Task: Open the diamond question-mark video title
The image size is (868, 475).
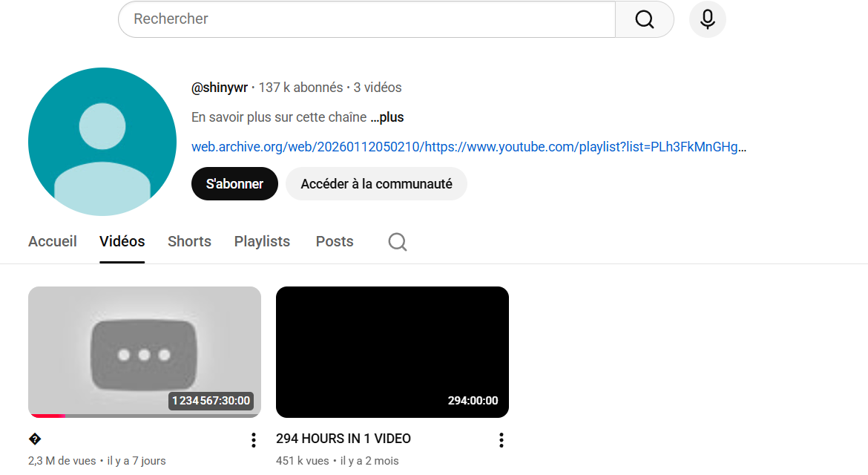Action: coord(35,439)
